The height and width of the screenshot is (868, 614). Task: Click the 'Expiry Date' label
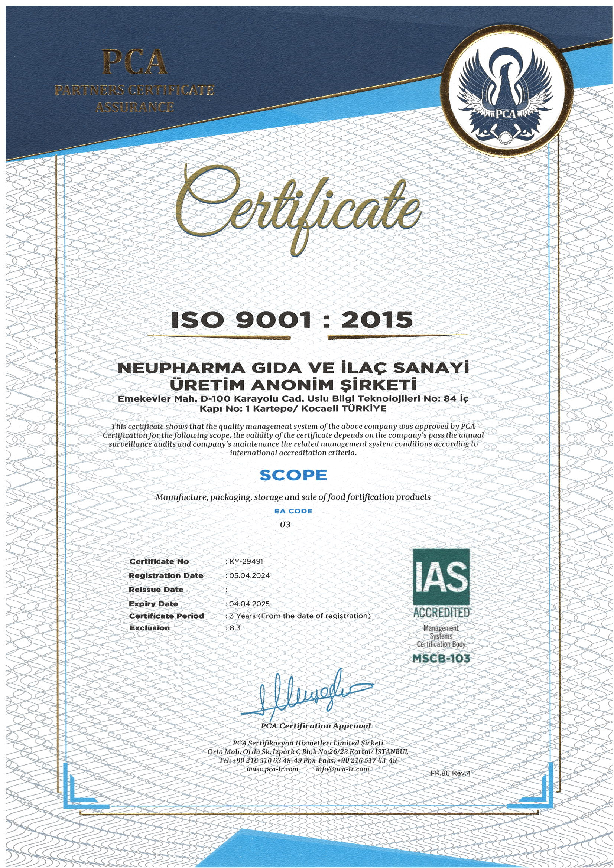153,604
